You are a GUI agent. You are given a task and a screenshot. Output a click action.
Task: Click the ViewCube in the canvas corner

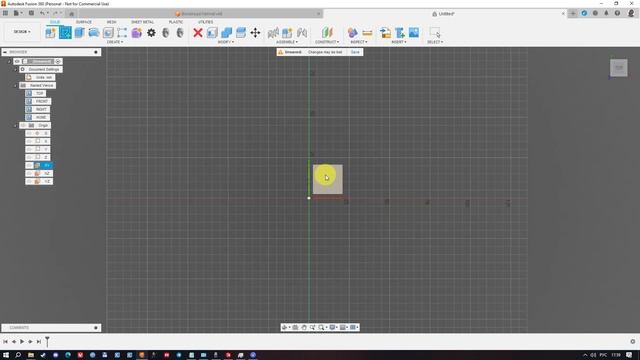pyautogui.click(x=619, y=68)
